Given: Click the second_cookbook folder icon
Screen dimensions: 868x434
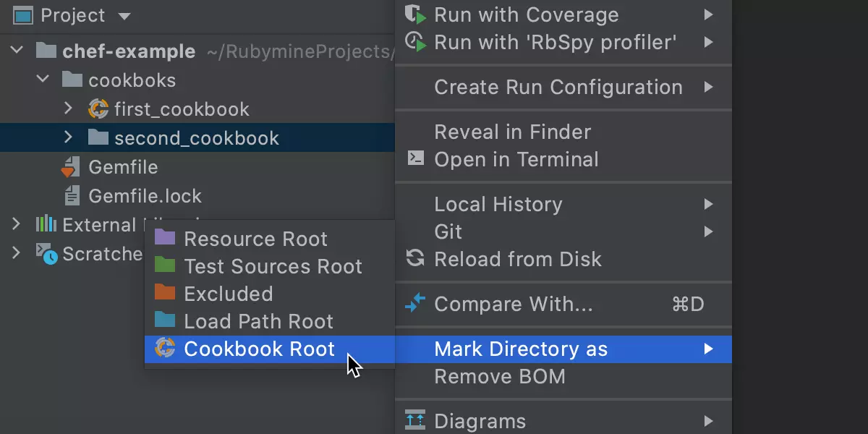Looking at the screenshot, I should (98, 137).
